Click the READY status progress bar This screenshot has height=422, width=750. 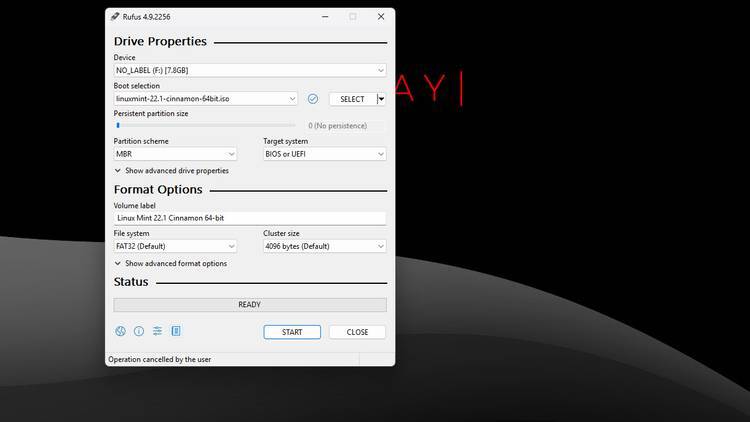[250, 305]
